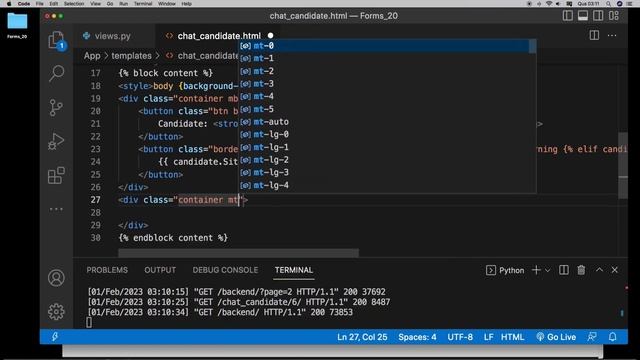The width and height of the screenshot is (640, 360).
Task: Change language mode HTML
Action: [512, 337]
